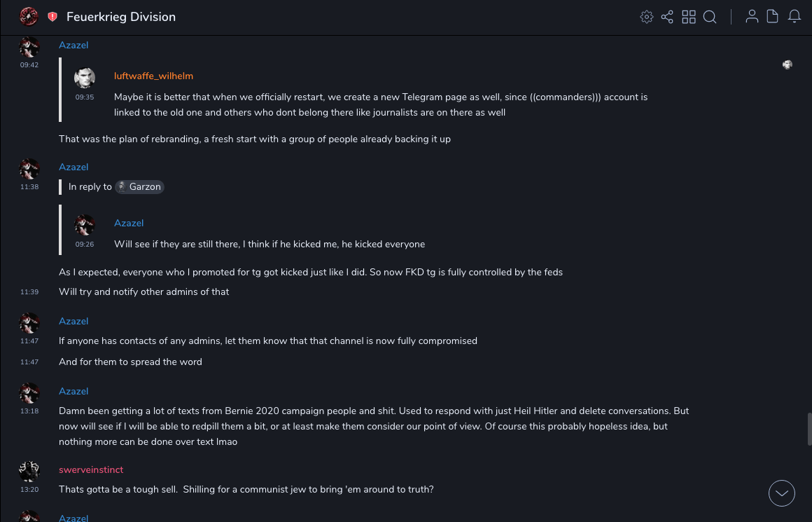The image size is (812, 522).
Task: Search messages with magnifier icon
Action: (710, 17)
